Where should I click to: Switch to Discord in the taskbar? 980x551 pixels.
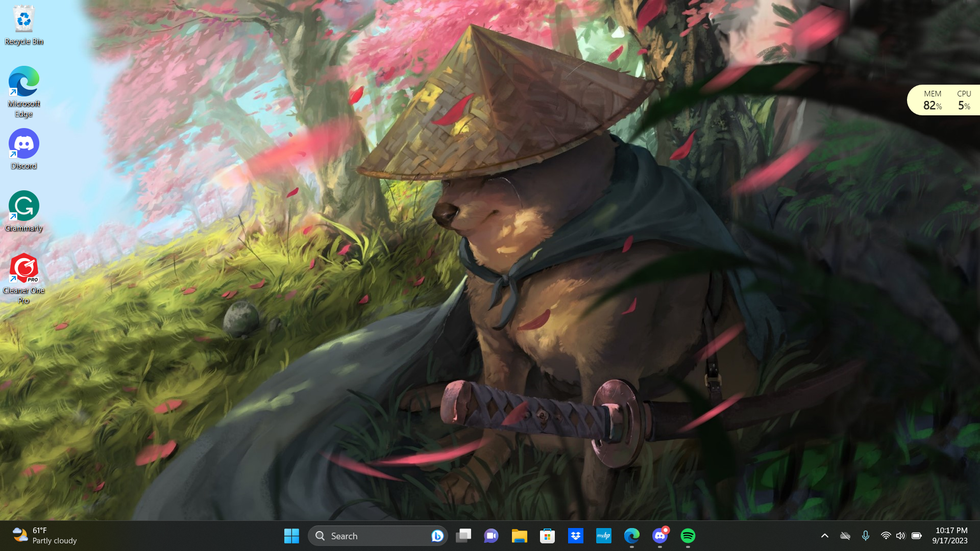(x=660, y=536)
